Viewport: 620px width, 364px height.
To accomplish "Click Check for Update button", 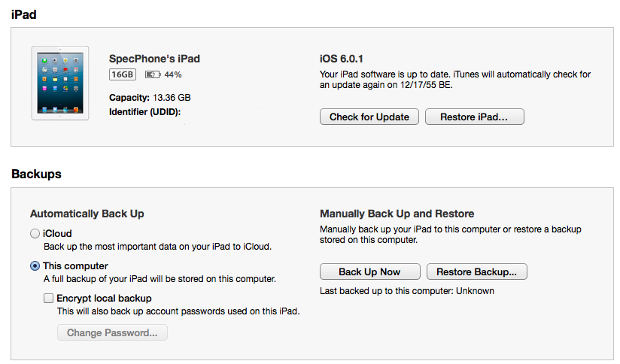I will [x=369, y=117].
